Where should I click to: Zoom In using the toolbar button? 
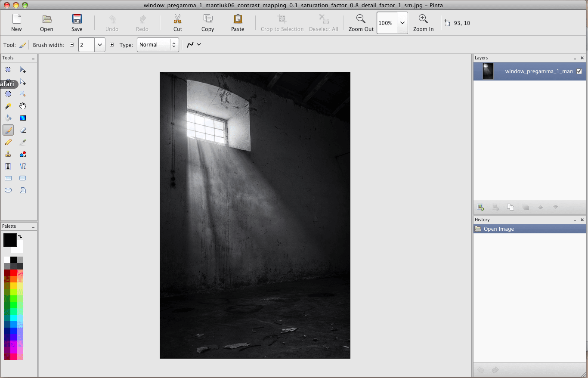(424, 23)
